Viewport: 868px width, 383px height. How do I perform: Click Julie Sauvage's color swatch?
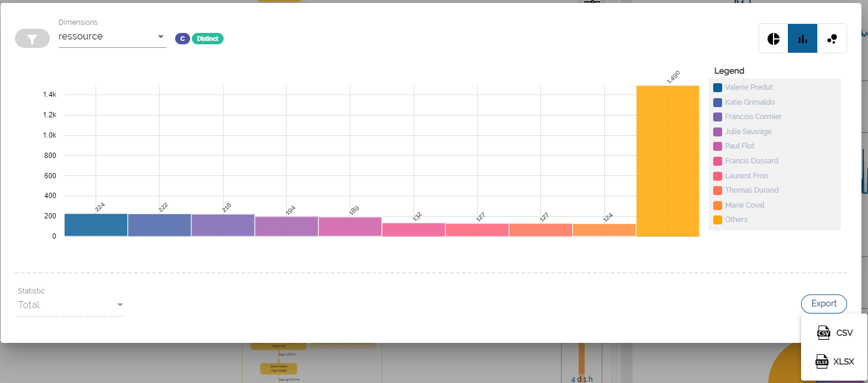pyautogui.click(x=717, y=131)
